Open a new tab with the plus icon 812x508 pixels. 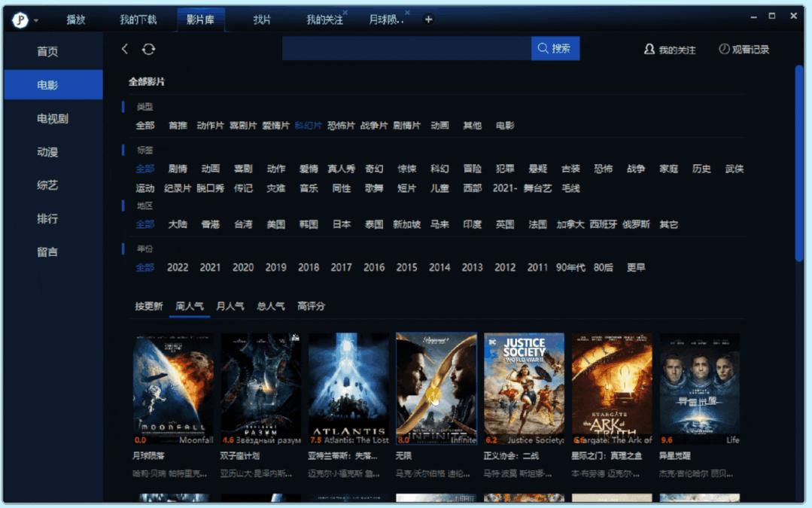427,19
